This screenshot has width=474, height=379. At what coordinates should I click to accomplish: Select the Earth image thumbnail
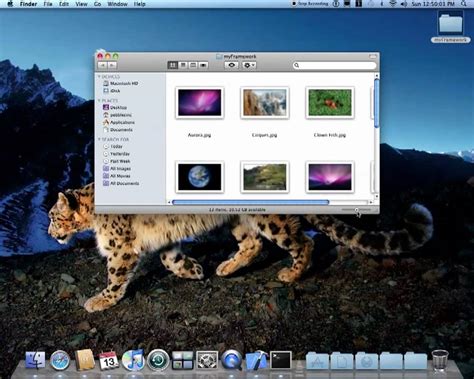point(199,177)
